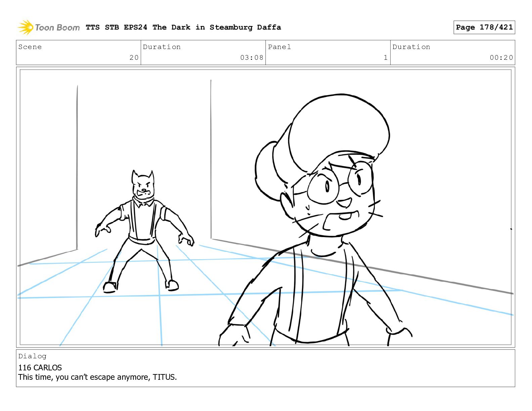
Task: Select the '116 CARLOS' dialog line
Action: coord(40,368)
